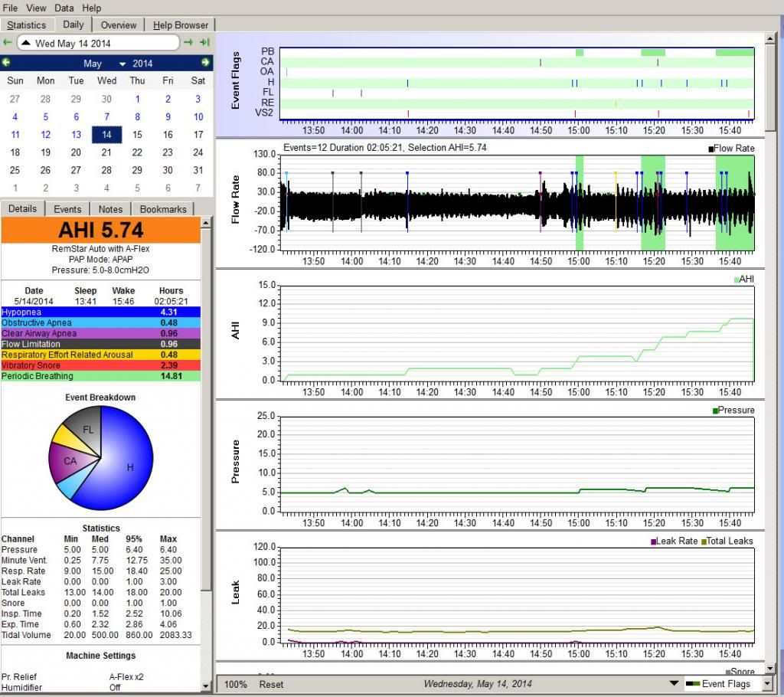Image resolution: width=784 pixels, height=697 pixels.
Task: Click the Wed May 14 2014 date field
Action: (x=99, y=43)
